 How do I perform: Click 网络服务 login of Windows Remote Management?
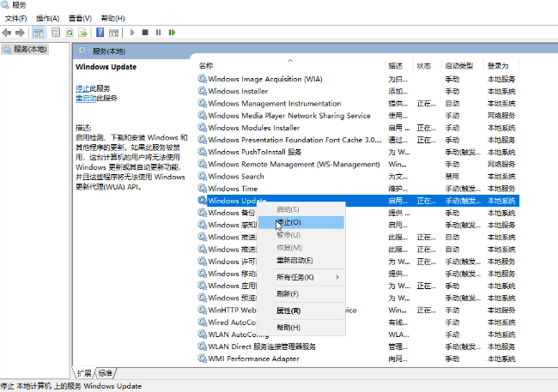501,164
